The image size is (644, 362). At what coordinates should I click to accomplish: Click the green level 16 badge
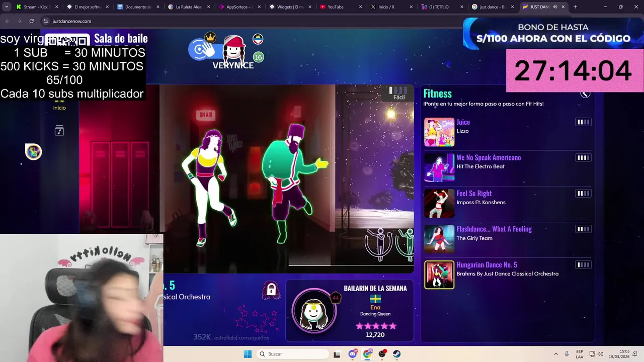tap(258, 57)
